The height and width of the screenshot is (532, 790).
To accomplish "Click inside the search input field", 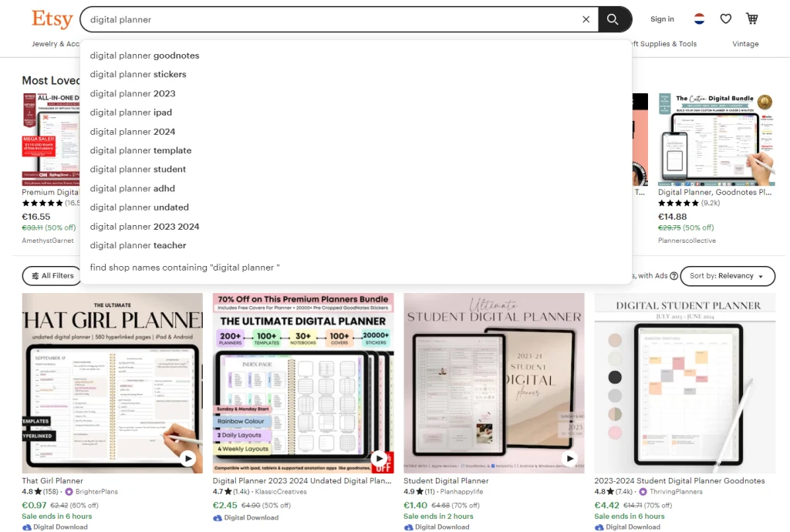I will 332,19.
